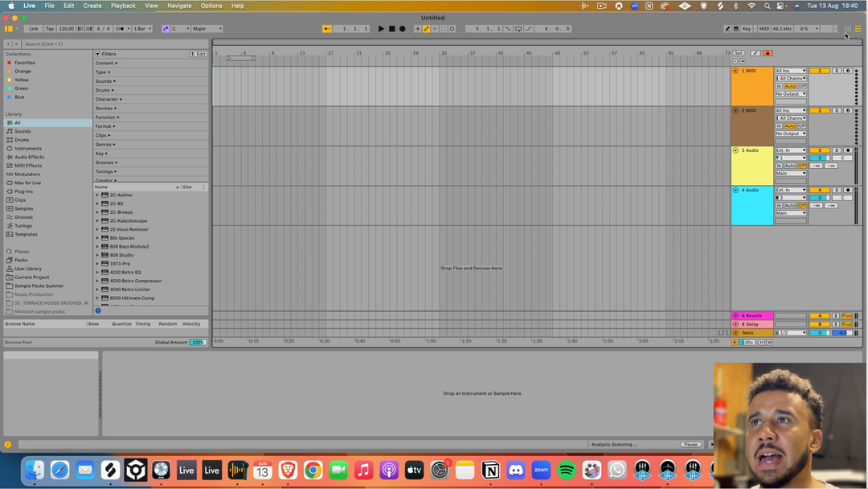Click the Lock Envelopes icon
Image resolution: width=868 pixels, height=489 pixels.
[x=768, y=53]
